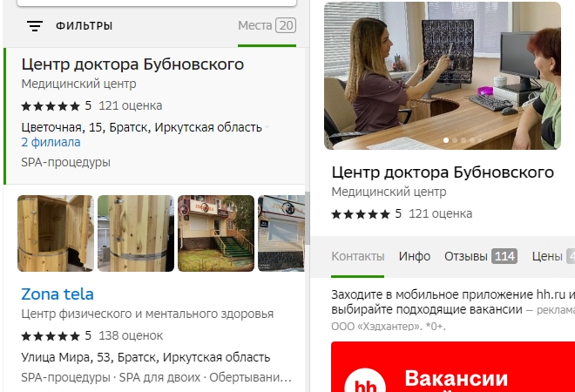The image size is (575, 392).
Task: Open Центр доктора Бубновского in results list
Action: pos(132,64)
